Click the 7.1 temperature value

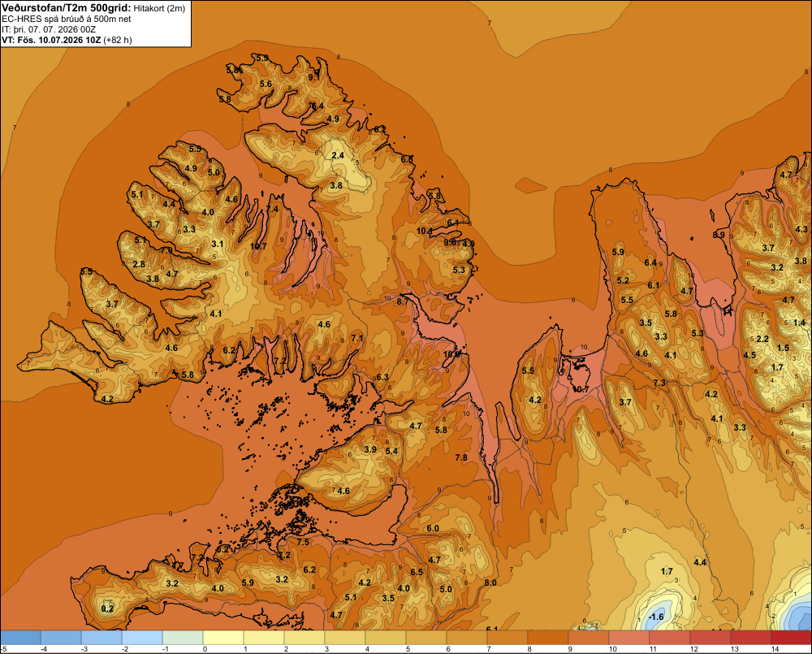click(x=357, y=338)
